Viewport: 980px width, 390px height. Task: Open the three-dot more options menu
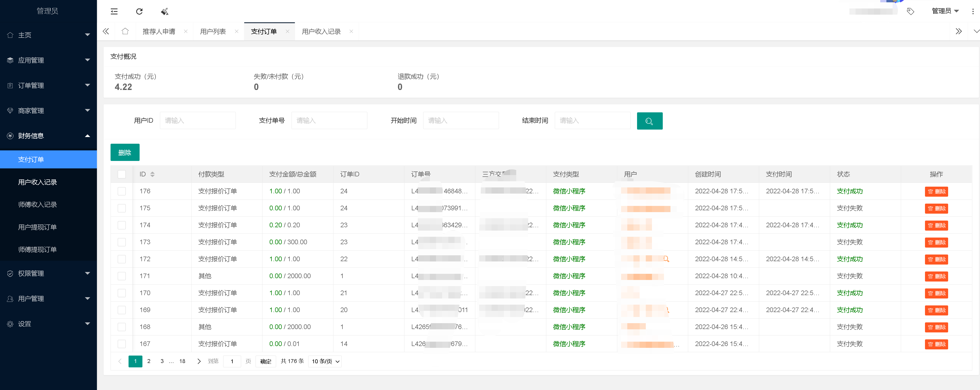tap(973, 11)
